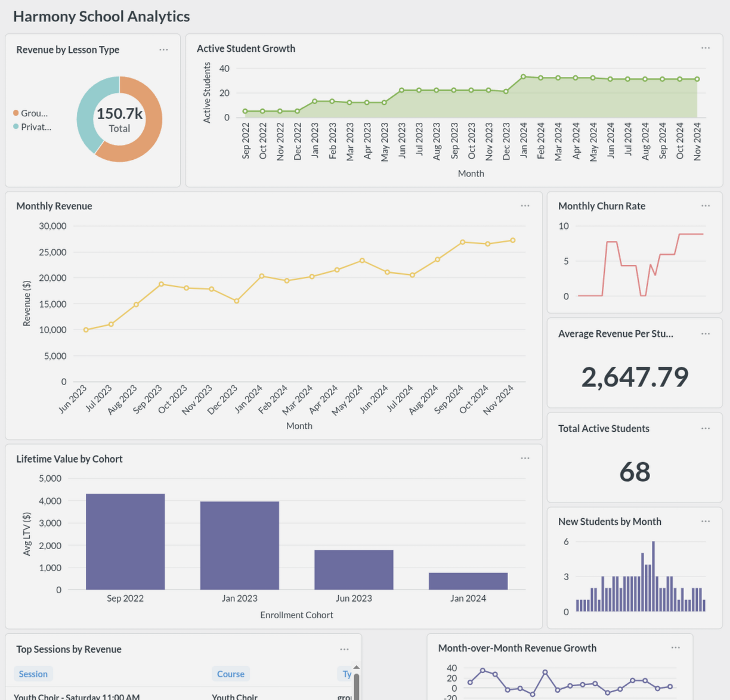The height and width of the screenshot is (700, 730).
Task: Open the Active Student Growth card menu
Action: (x=706, y=48)
